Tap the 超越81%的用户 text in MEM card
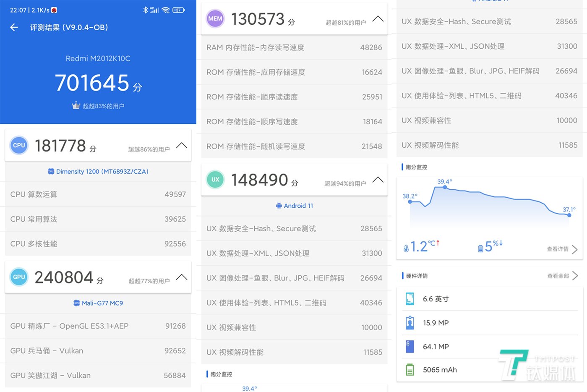 coord(346,23)
